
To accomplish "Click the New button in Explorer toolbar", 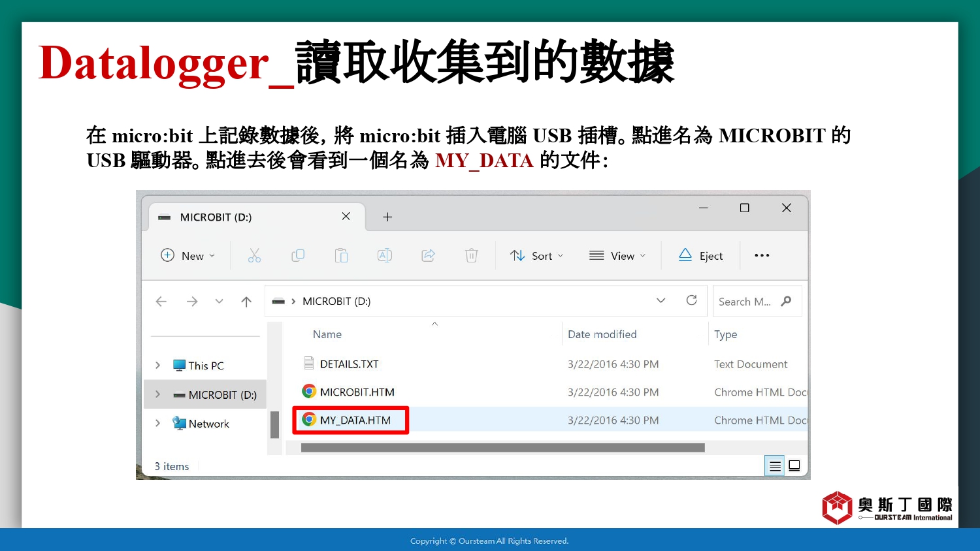I will pos(188,256).
